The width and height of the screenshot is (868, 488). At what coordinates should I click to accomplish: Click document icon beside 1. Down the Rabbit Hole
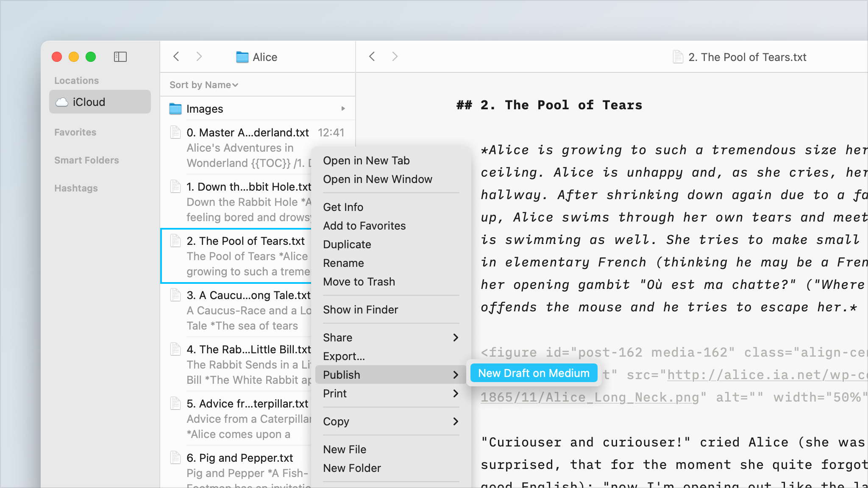(x=175, y=186)
